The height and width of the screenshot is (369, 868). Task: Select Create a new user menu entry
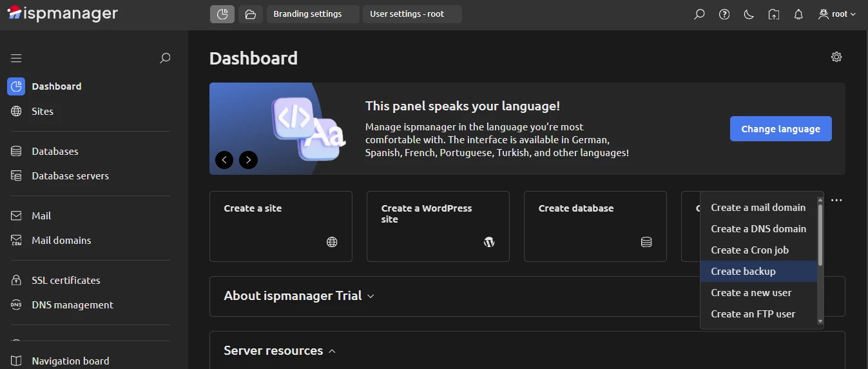coord(758,293)
